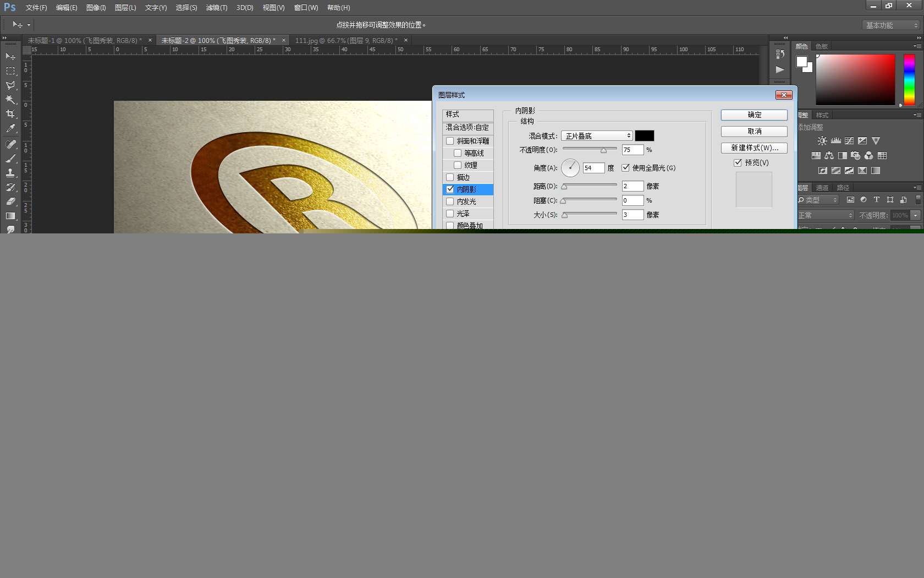
Task: Select the Rectangular Marquee tool
Action: tap(10, 71)
